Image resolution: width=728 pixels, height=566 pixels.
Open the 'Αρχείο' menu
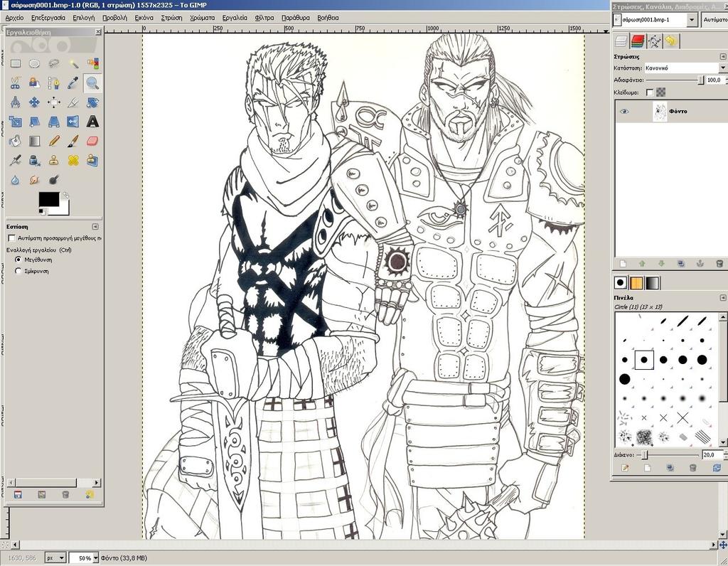click(x=14, y=18)
